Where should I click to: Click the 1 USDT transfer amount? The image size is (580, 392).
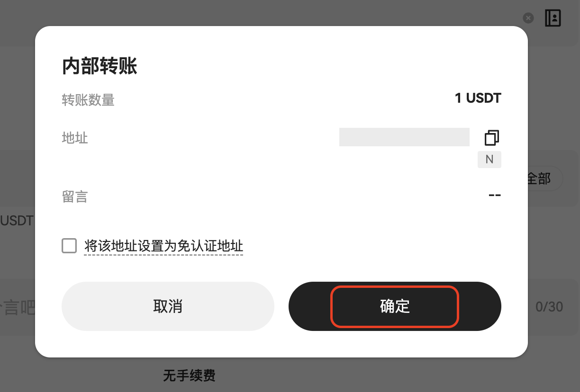click(478, 98)
